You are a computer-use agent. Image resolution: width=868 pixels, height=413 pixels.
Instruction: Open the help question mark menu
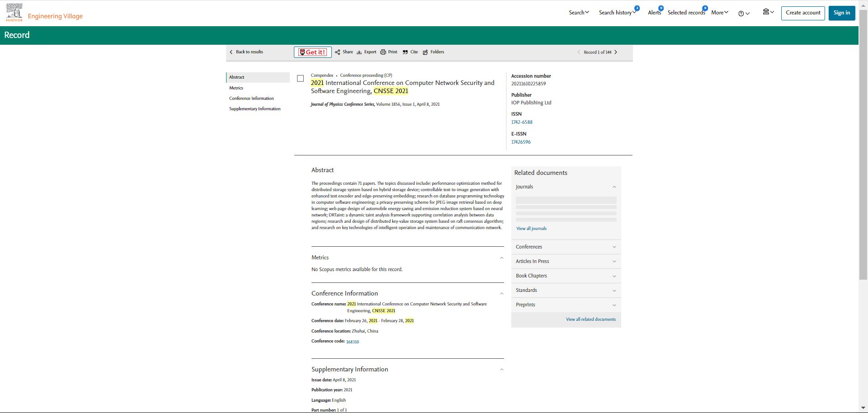pyautogui.click(x=744, y=14)
